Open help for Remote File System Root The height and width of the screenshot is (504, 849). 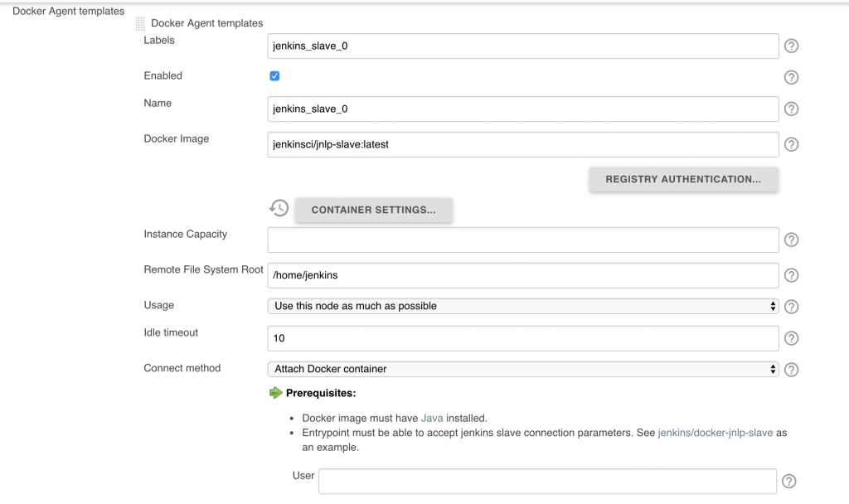click(x=791, y=275)
